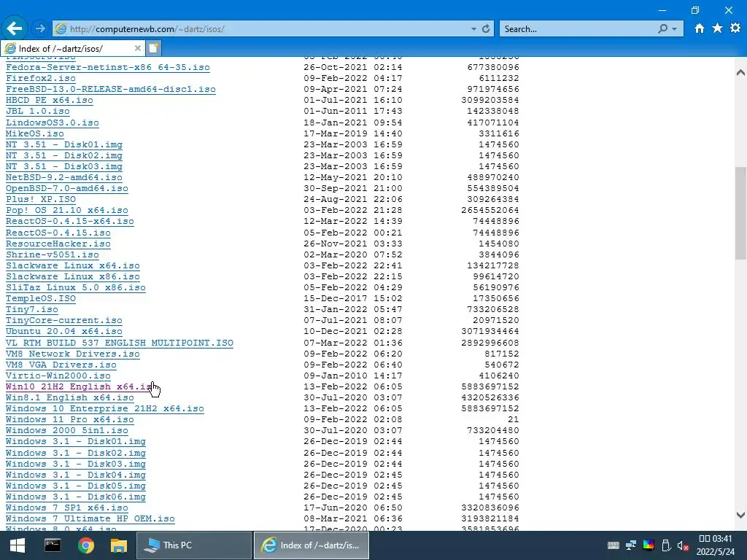Download Slackware Linux x64.iso
Screen dimensions: 747x560
tap(73, 265)
